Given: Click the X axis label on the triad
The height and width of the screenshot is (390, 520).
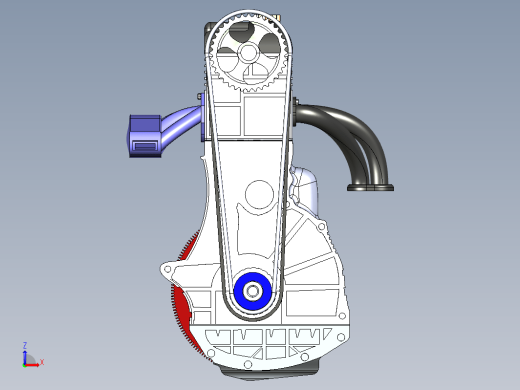Looking at the screenshot, I should click(42, 362).
